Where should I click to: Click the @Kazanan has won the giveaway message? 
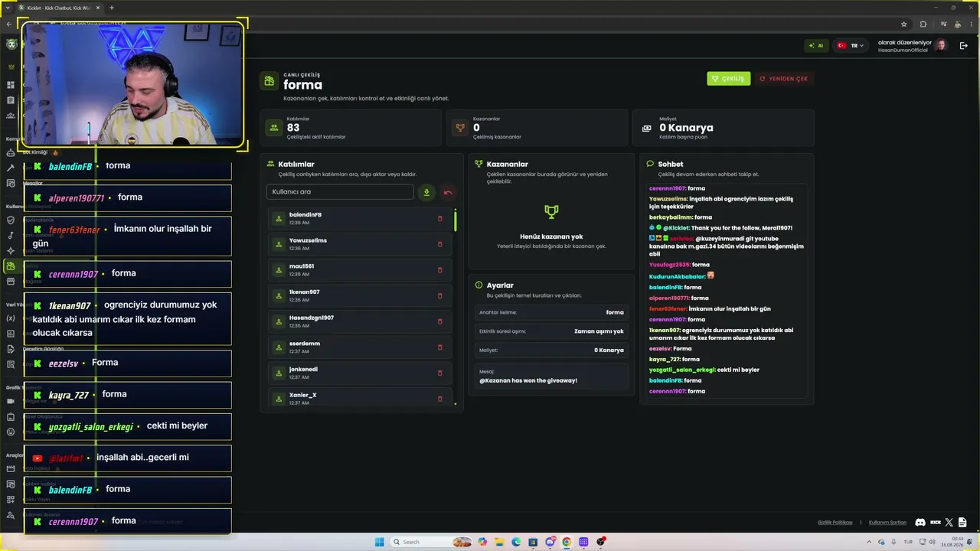click(x=528, y=380)
